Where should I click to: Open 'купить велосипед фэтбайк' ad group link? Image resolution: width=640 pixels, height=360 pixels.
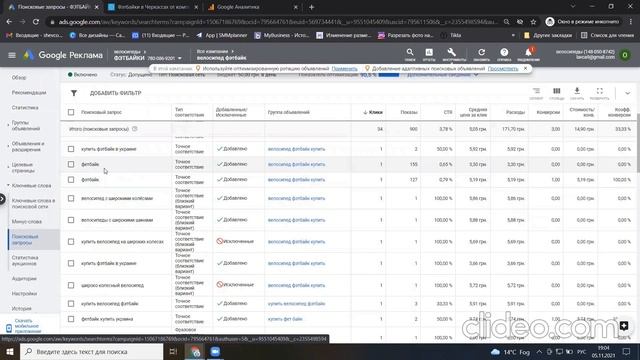click(296, 304)
